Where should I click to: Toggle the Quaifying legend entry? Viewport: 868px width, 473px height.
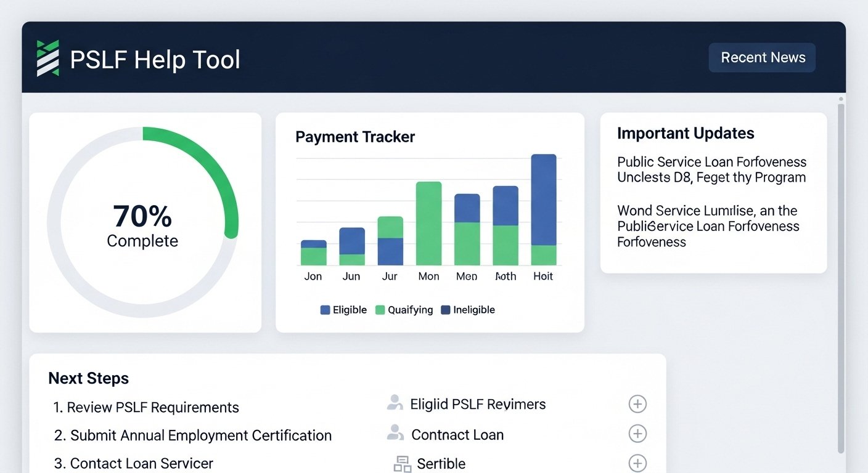coord(404,310)
